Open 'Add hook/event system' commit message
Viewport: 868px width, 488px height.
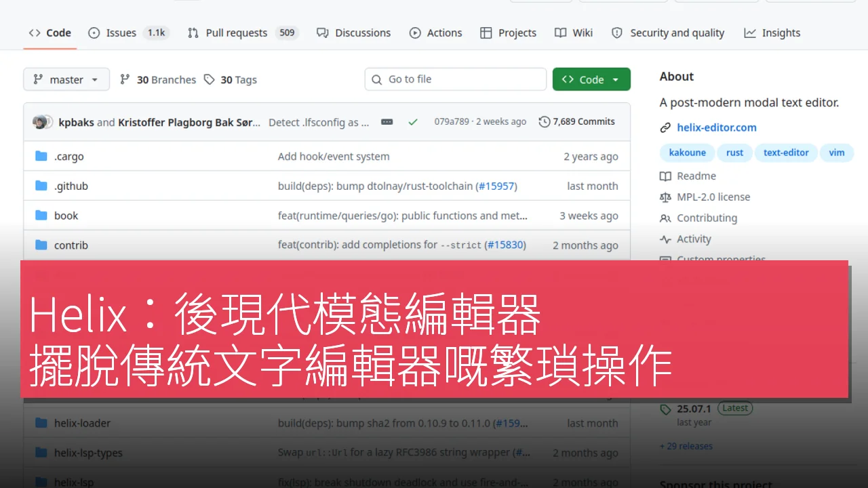coord(334,157)
